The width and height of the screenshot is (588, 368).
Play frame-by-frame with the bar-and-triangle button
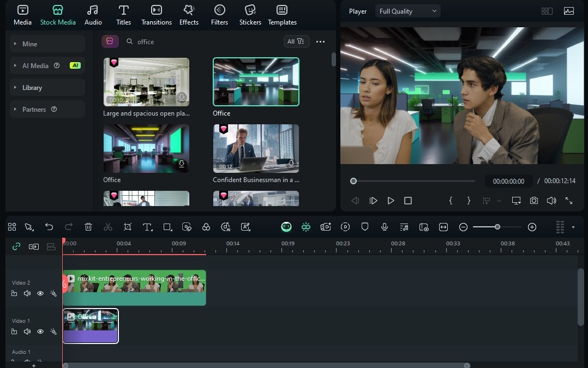click(373, 201)
